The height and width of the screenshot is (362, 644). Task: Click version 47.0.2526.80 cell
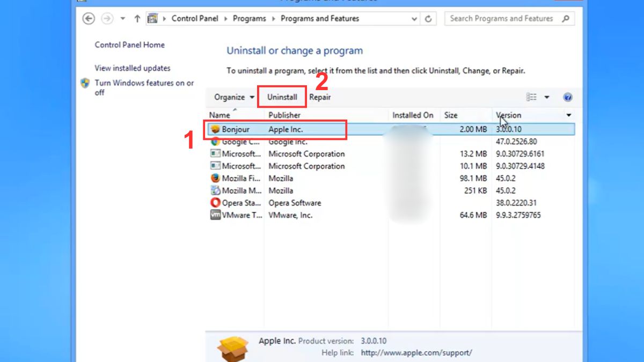(516, 142)
